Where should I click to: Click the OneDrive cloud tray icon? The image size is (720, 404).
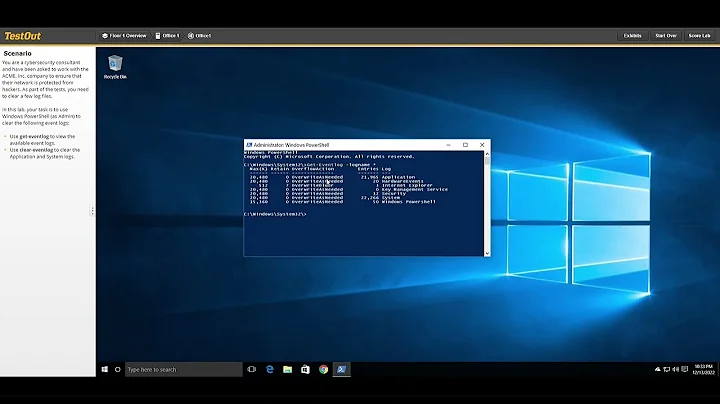pyautogui.click(x=658, y=370)
